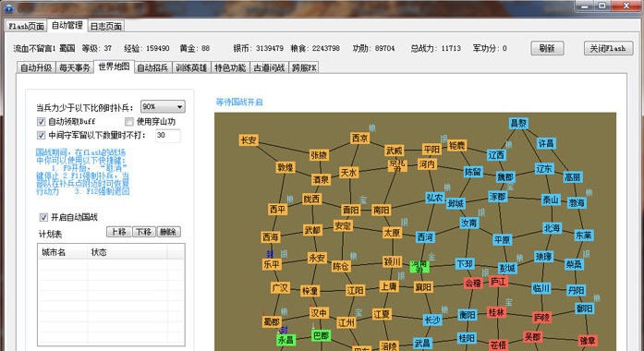Select the 陇西 city node
The image size is (644, 351).
(x=311, y=200)
